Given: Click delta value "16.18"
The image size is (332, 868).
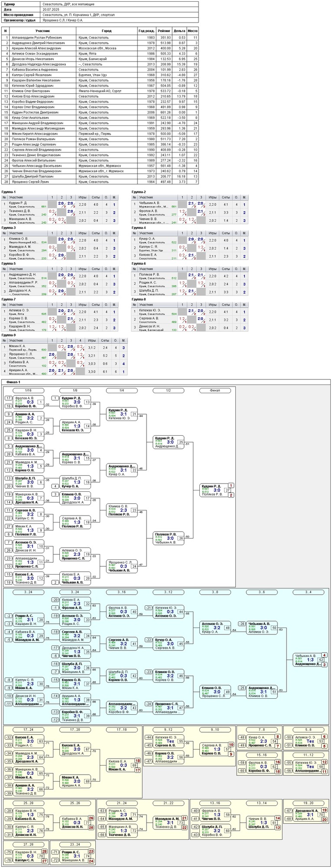Looking at the screenshot, I should coord(181,177).
